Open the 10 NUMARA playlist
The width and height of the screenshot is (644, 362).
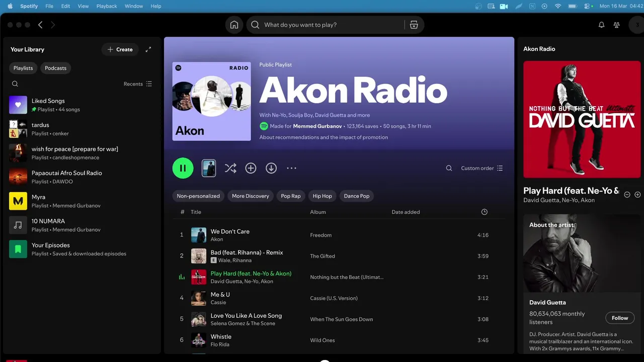pos(82,225)
